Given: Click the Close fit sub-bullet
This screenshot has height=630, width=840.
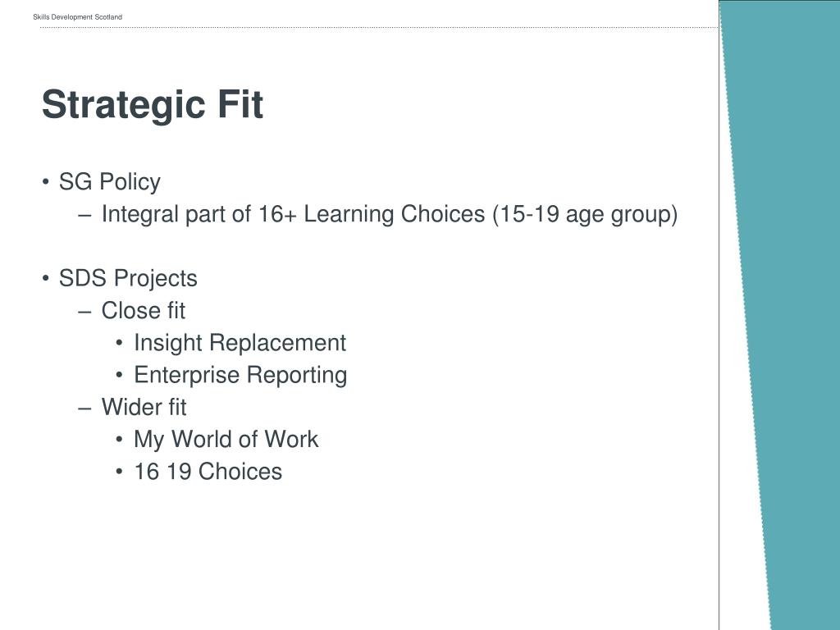Looking at the screenshot, I should 144,311.
